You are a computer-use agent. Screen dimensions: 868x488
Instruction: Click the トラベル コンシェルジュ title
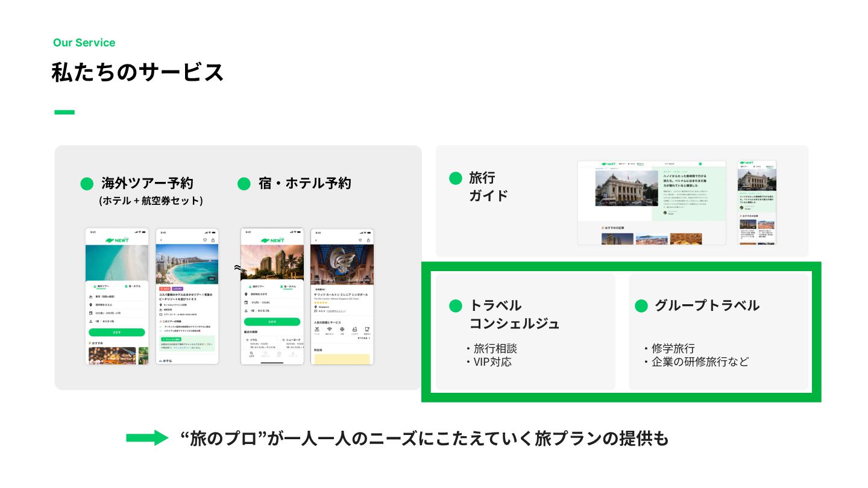point(514,314)
